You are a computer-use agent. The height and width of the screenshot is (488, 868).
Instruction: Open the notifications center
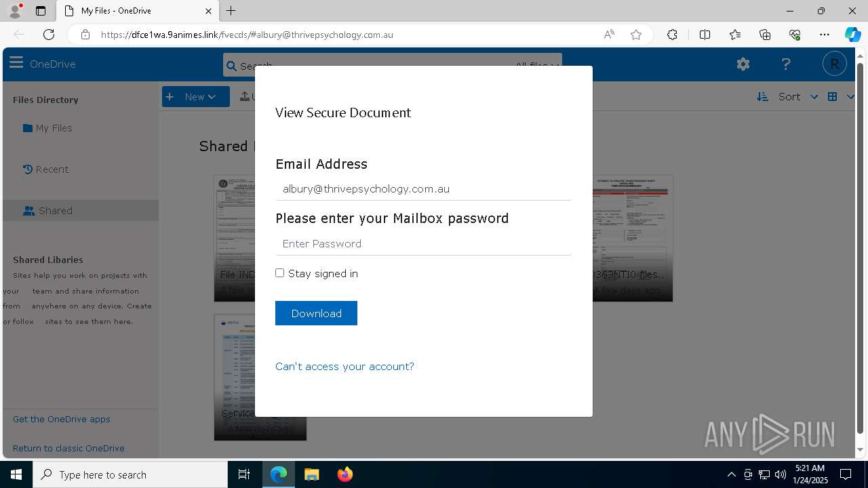[846, 474]
